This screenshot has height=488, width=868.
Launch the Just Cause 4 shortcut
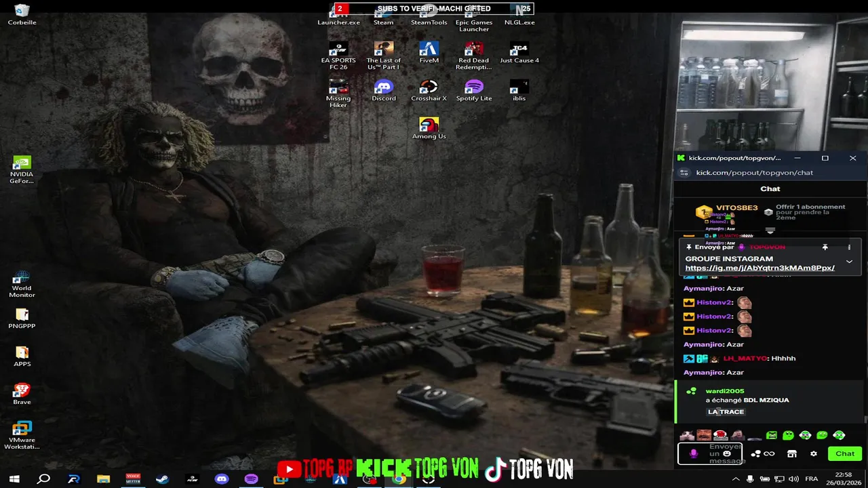(x=519, y=52)
